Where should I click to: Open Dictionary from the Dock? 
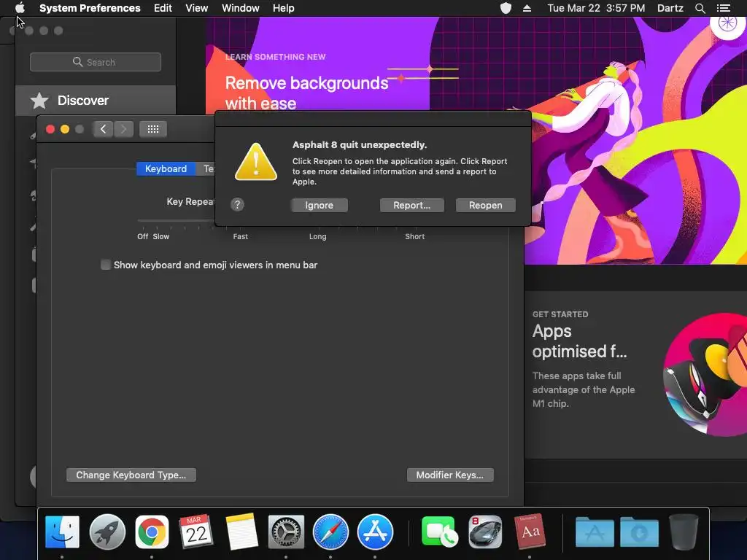530,532
